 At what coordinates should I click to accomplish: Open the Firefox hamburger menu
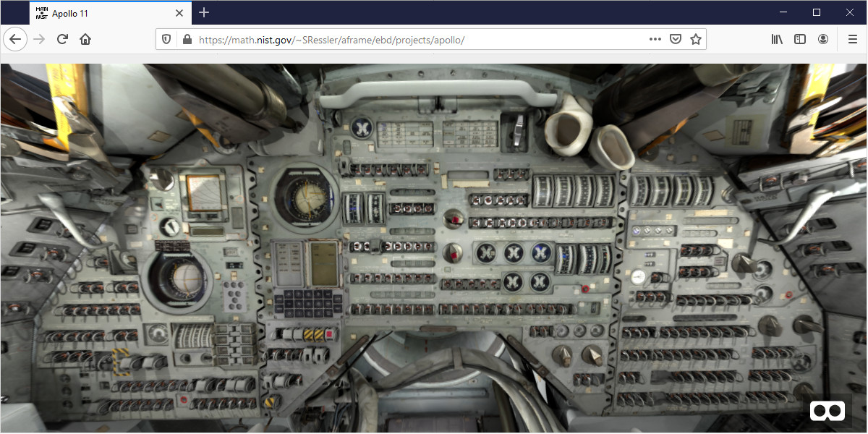pos(852,39)
